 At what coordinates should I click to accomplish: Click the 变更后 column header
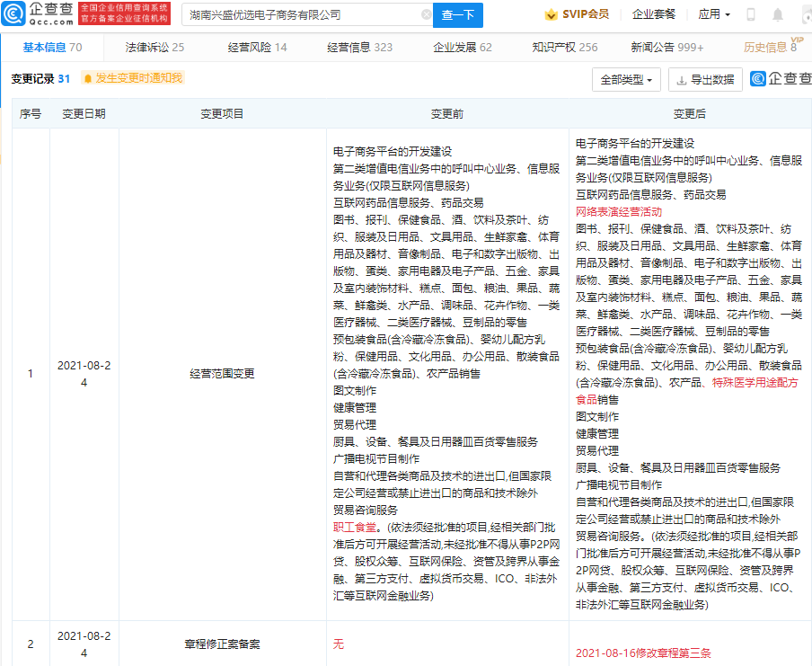[690, 113]
